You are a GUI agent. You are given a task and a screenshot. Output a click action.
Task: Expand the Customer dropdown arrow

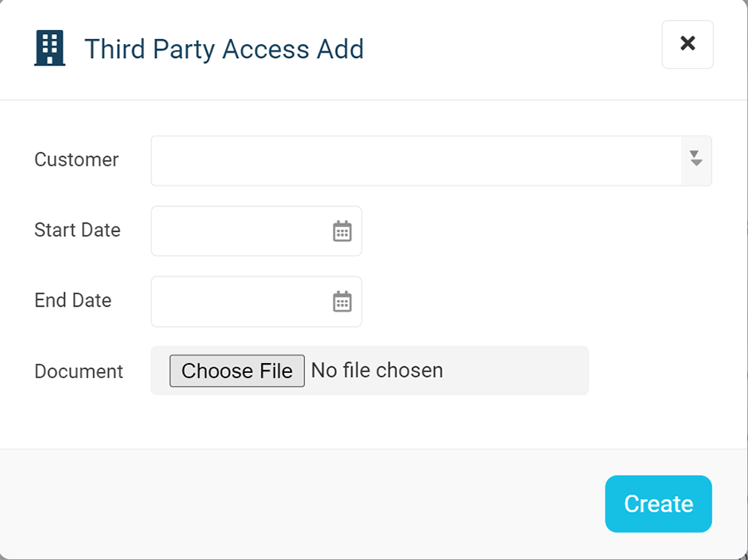pyautogui.click(x=696, y=160)
